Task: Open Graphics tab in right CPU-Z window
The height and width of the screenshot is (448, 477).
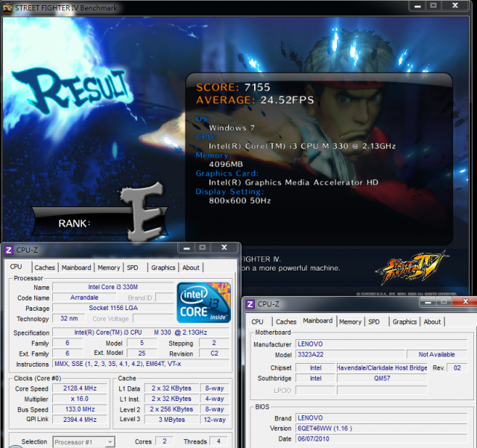Action: (x=405, y=322)
